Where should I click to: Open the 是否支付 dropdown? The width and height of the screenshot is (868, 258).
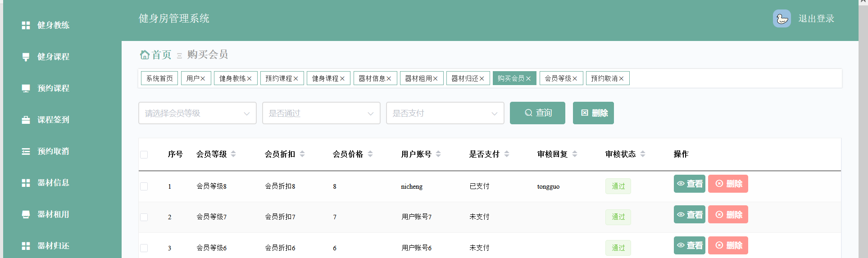(445, 113)
